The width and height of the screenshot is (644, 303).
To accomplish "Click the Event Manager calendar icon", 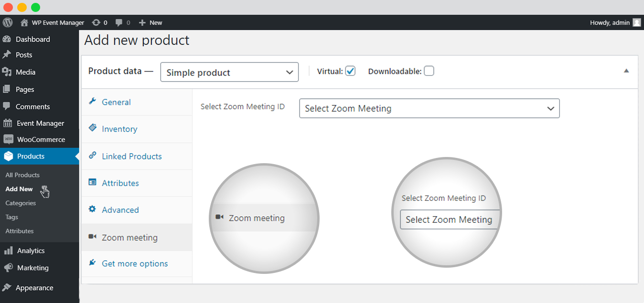I will coord(8,123).
